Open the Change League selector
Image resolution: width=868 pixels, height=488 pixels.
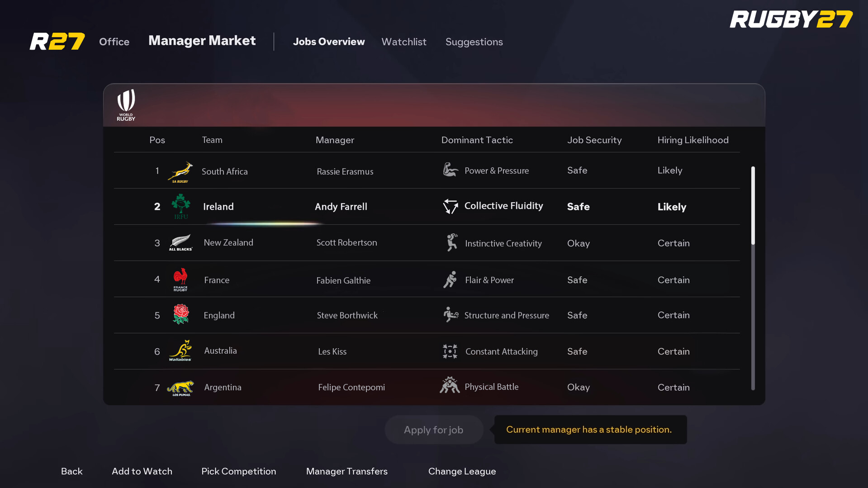(x=462, y=471)
